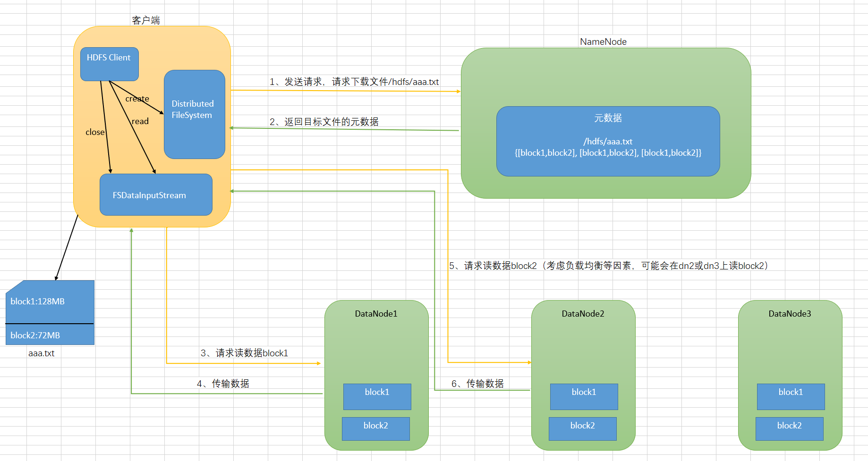868x461 pixels.
Task: Click the block1:128MB text in file shape
Action: click(37, 302)
